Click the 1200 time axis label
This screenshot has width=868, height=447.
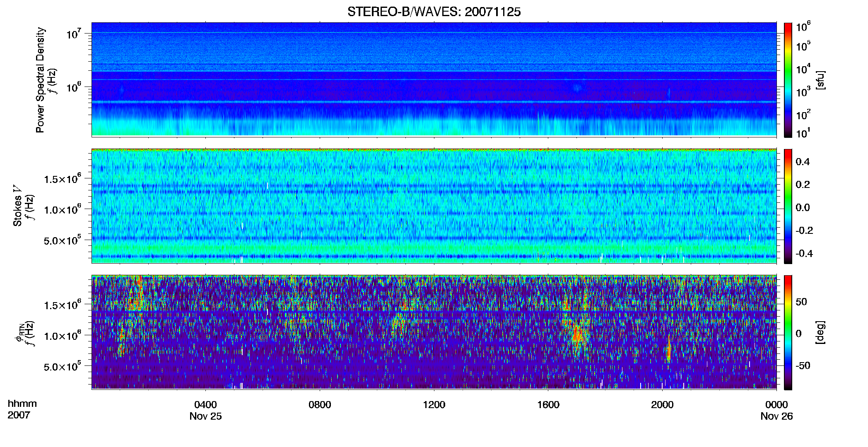(x=434, y=405)
